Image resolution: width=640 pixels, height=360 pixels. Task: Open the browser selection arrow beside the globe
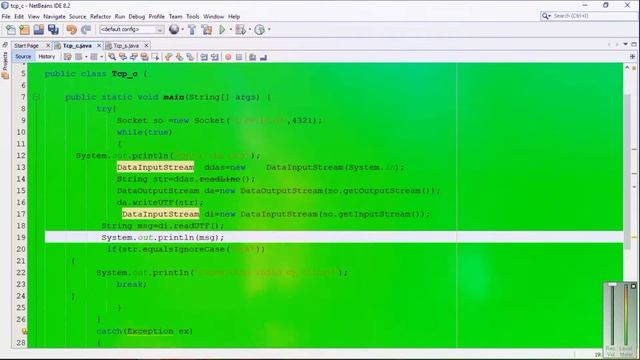pos(182,29)
